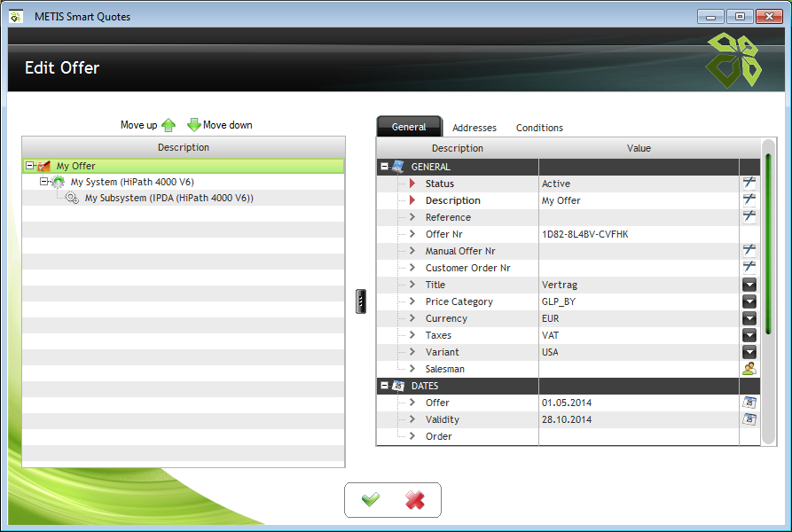Click the Validity date 28.10.2014
The width and height of the screenshot is (792, 532).
pyautogui.click(x=567, y=419)
